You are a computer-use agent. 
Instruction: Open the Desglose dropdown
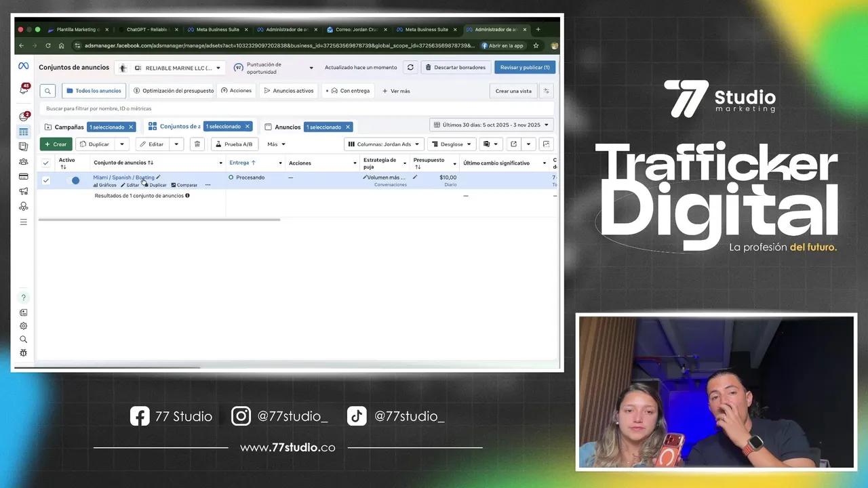[451, 144]
